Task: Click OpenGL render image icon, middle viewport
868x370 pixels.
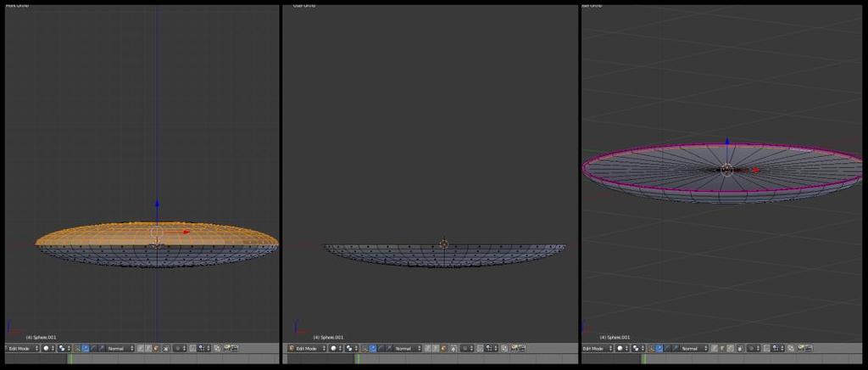Action: [x=515, y=348]
